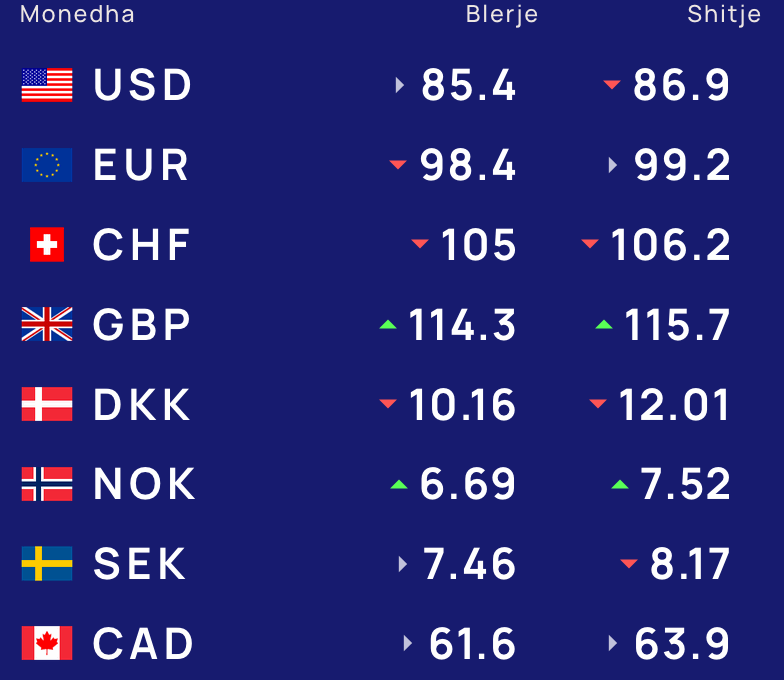Click the United Kingdom flag icon
Viewport: 784px width, 680px height.
tap(47, 324)
